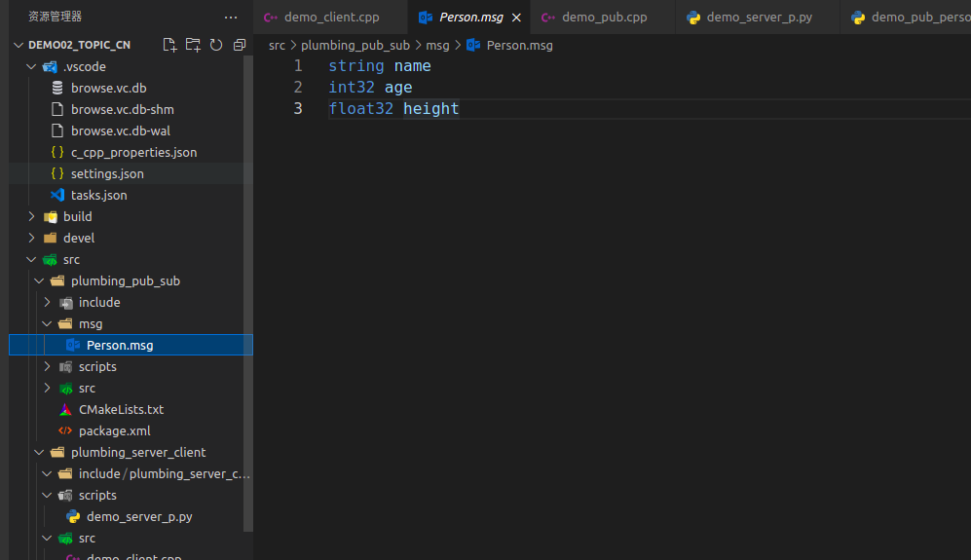Collapse the plumbing_server_client folder chevron

pyautogui.click(x=40, y=452)
